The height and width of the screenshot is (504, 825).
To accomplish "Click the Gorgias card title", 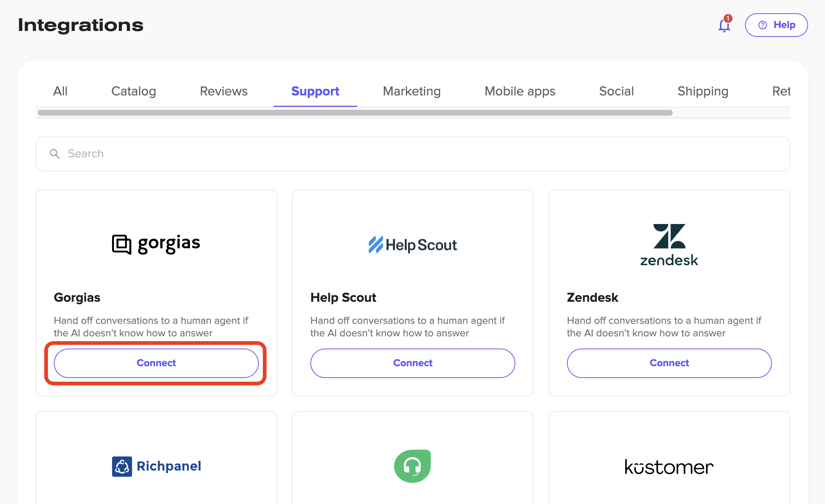I will [x=77, y=297].
